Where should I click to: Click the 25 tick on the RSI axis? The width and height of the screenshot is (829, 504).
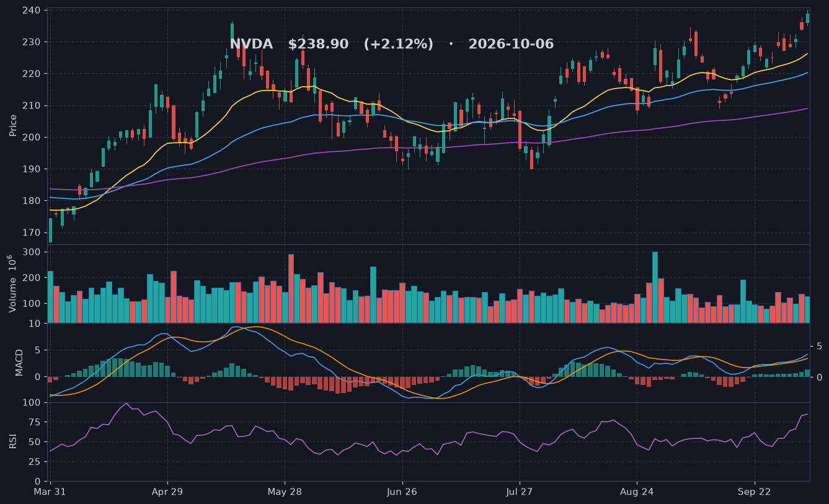tap(35, 462)
